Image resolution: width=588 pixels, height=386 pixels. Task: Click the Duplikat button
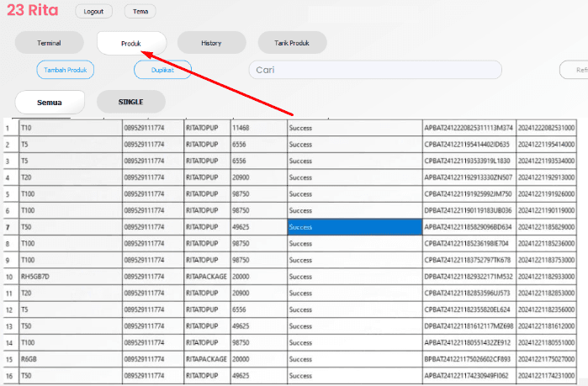tap(162, 71)
